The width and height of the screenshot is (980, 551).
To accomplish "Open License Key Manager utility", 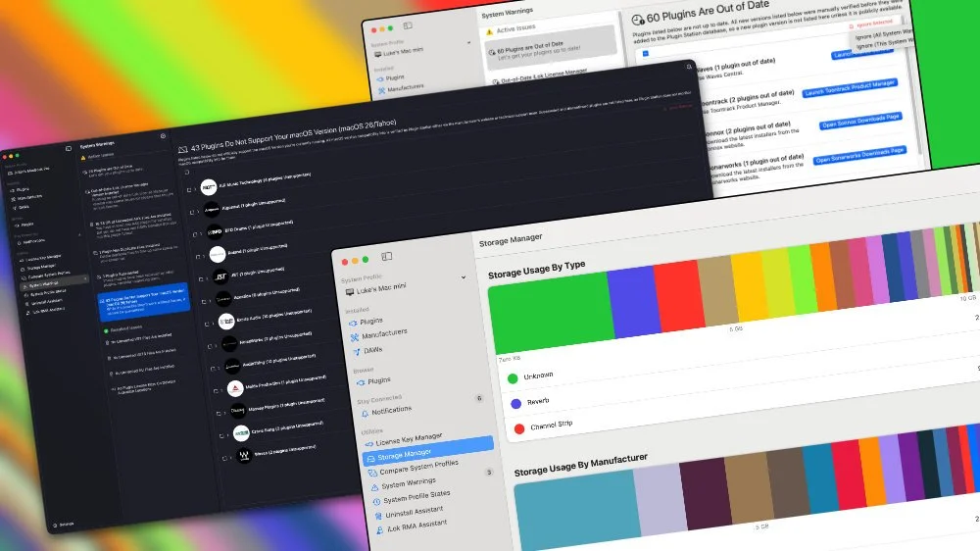I will pyautogui.click(x=404, y=439).
